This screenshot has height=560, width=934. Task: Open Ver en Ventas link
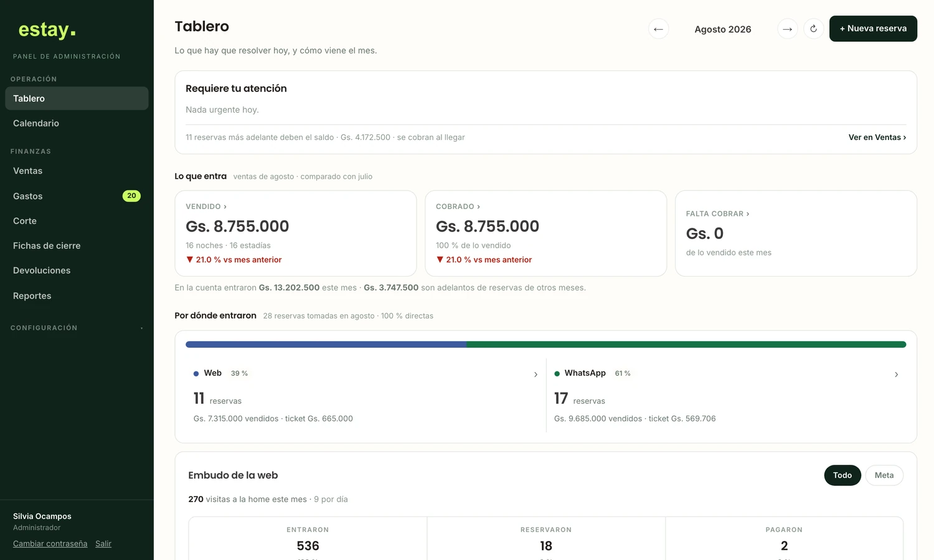click(x=877, y=138)
